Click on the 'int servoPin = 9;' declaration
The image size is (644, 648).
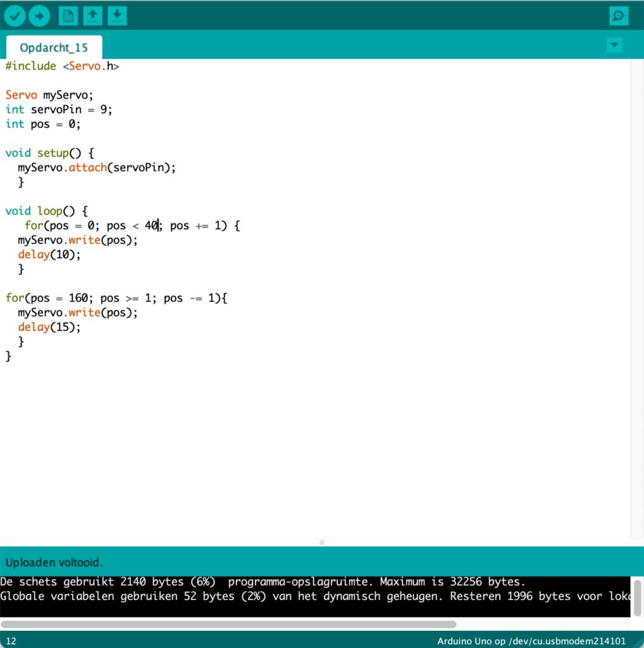59,109
